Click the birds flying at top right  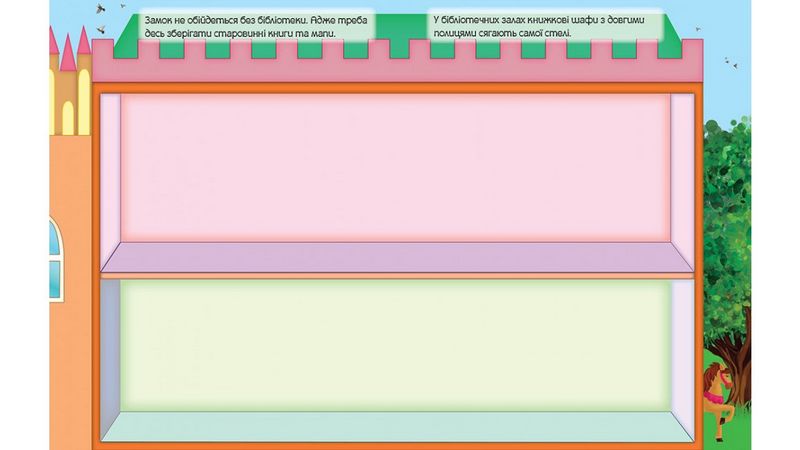tap(728, 64)
